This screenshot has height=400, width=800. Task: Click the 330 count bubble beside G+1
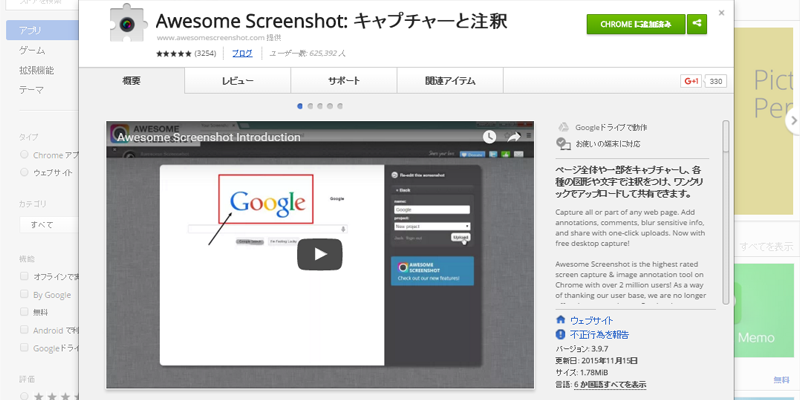(716, 81)
